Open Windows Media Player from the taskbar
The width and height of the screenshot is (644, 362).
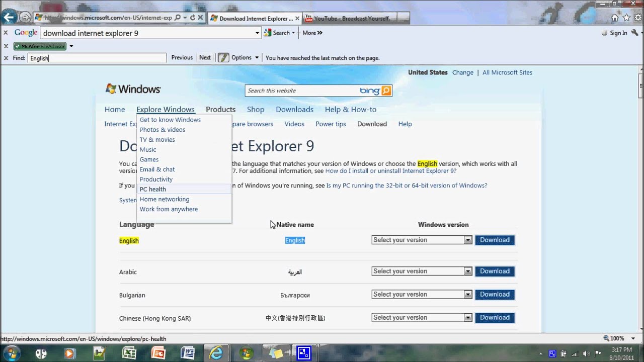point(69,353)
